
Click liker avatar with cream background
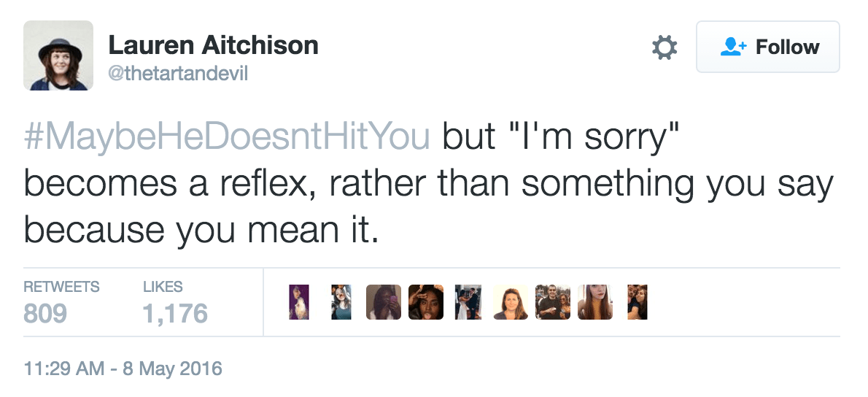(510, 302)
